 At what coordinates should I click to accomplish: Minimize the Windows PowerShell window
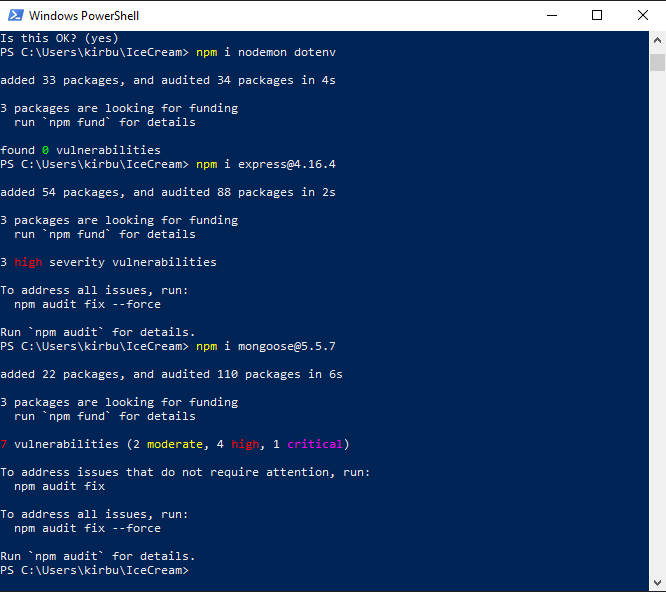(x=552, y=16)
